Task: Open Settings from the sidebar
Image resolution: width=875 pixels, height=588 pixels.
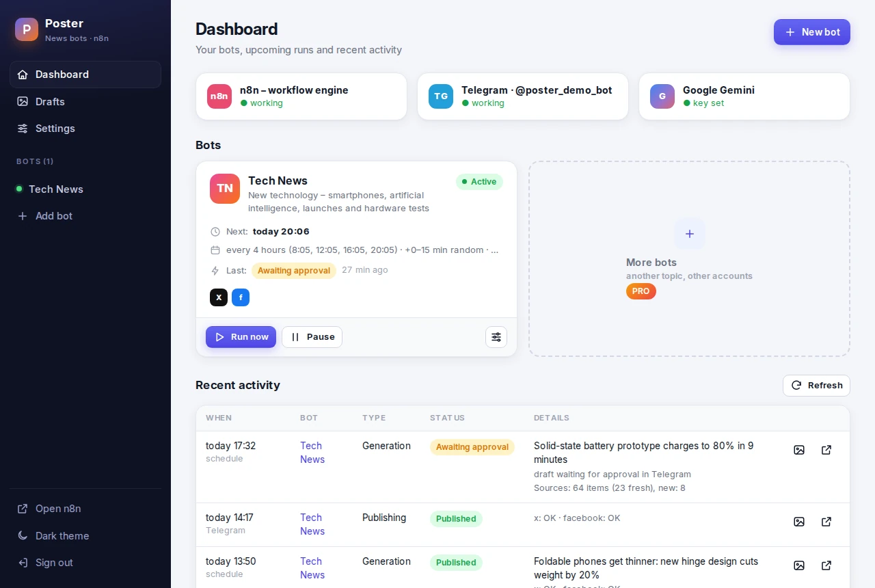Action: tap(85, 129)
